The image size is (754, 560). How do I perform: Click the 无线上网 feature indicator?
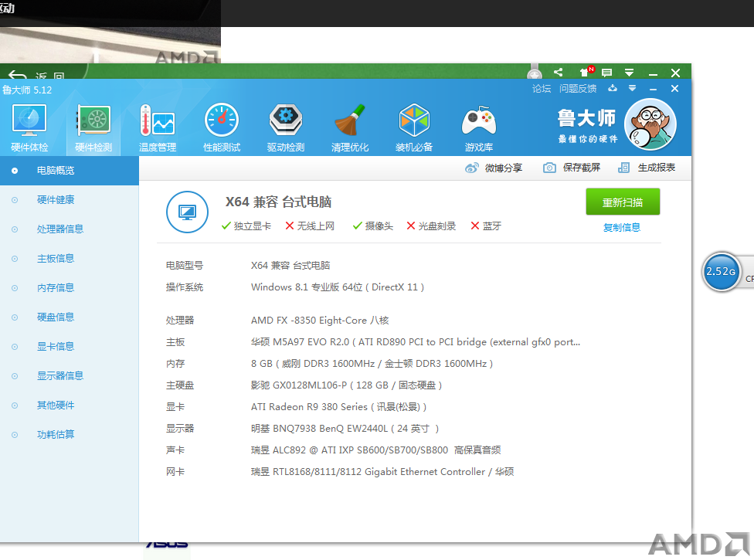(x=310, y=226)
